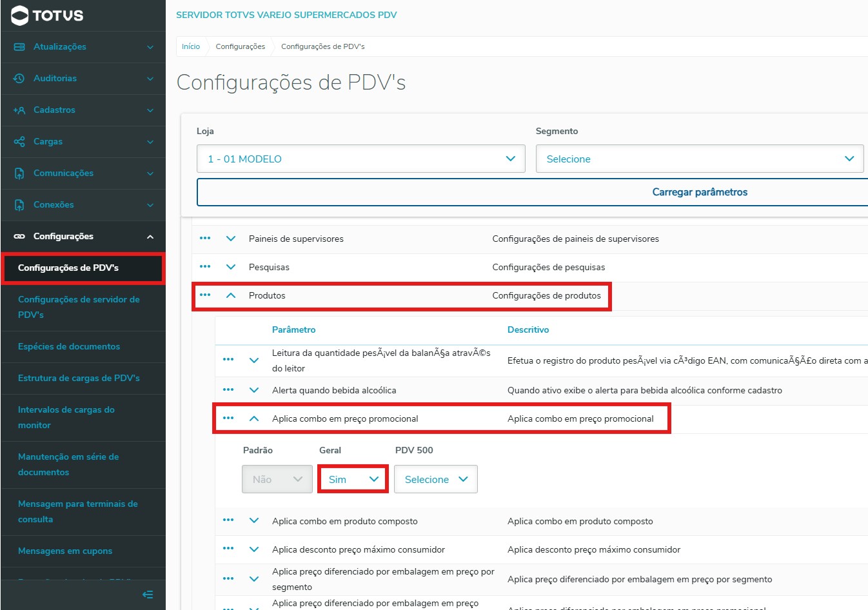Open options for Alerta quando bebida alcoólica row
The height and width of the screenshot is (610, 868).
(228, 390)
